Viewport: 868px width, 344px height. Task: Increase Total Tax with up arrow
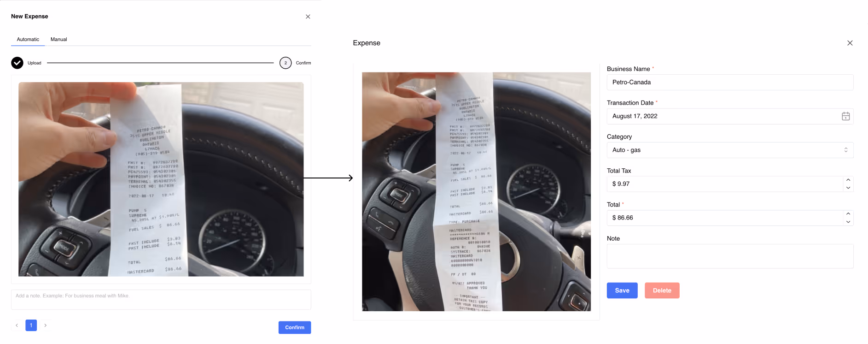coord(848,180)
